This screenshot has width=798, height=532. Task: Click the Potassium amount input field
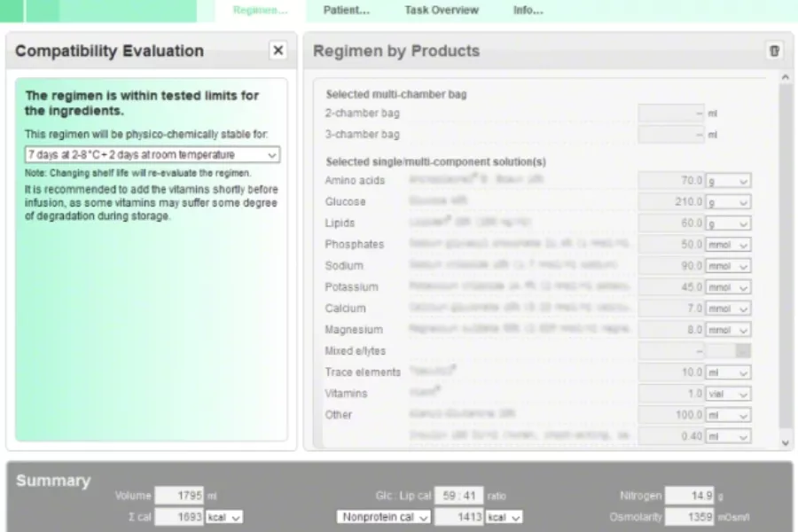(671, 287)
